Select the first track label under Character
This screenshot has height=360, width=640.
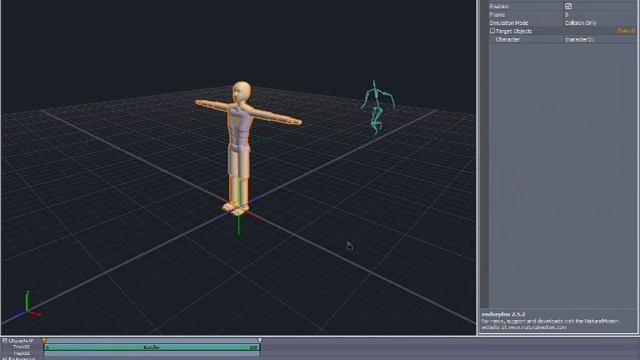[x=22, y=347]
